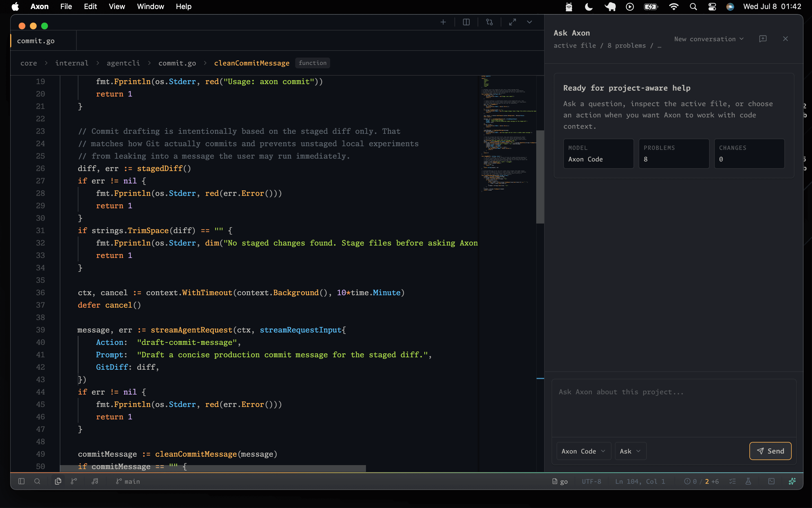Open the Axon app menu

39,6
